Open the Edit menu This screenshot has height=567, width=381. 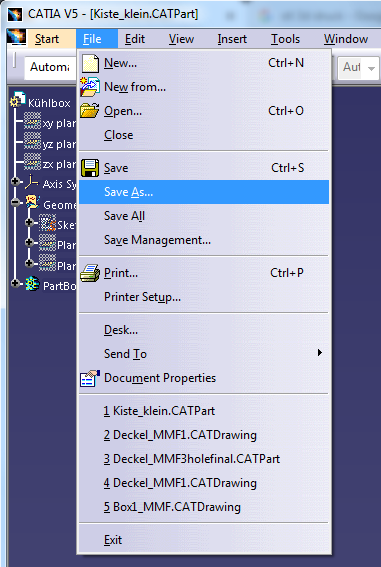(x=135, y=39)
